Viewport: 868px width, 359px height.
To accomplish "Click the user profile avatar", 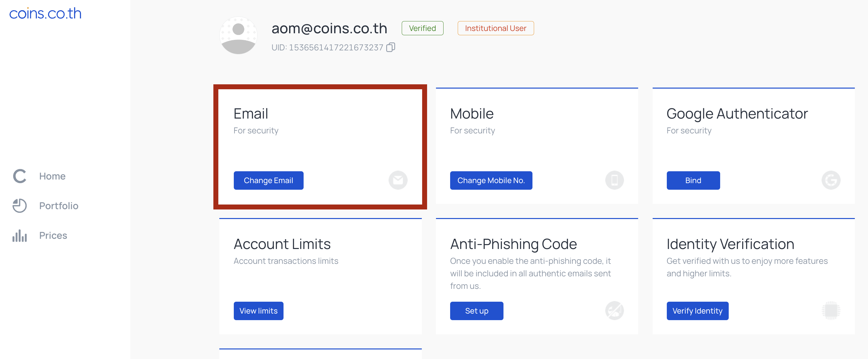I will pyautogui.click(x=238, y=35).
